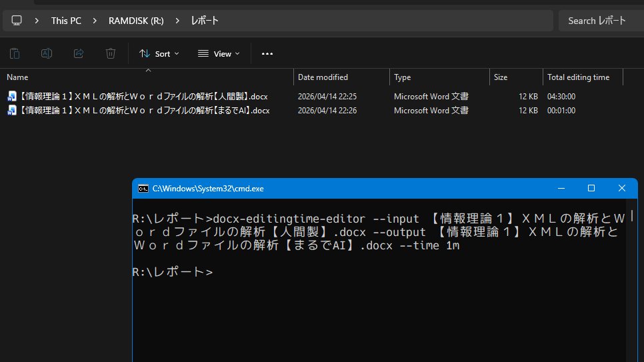Click the cmd.exe title bar icon
Image resolution: width=644 pixels, height=362 pixels.
143,189
